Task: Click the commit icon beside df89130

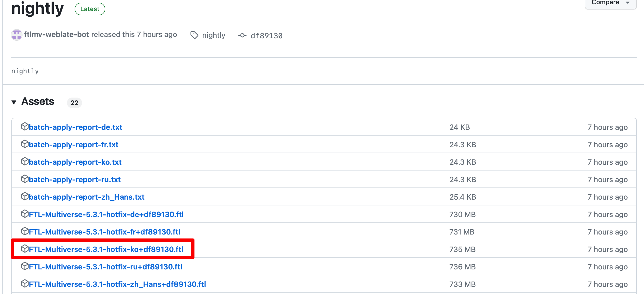Action: click(x=242, y=35)
